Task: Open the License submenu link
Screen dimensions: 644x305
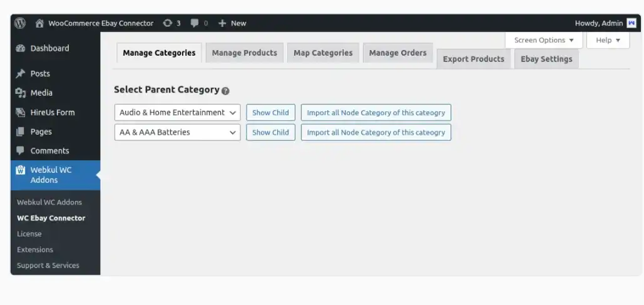Action: click(29, 234)
